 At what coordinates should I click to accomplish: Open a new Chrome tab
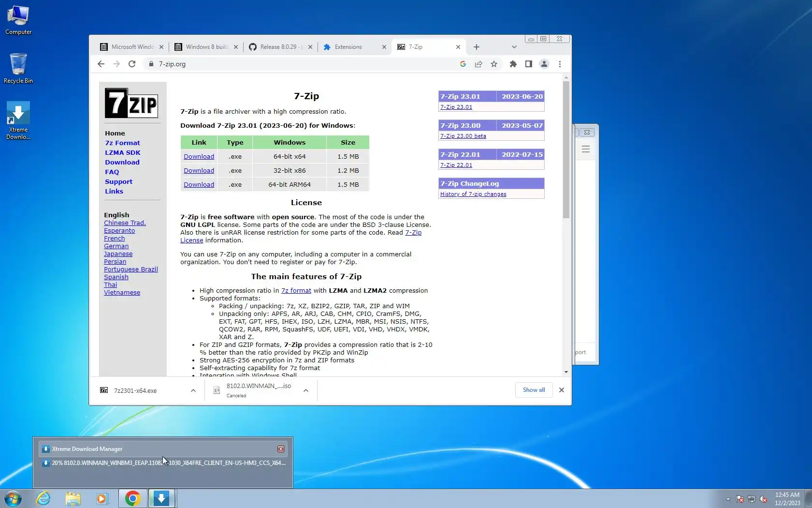pyautogui.click(x=477, y=47)
